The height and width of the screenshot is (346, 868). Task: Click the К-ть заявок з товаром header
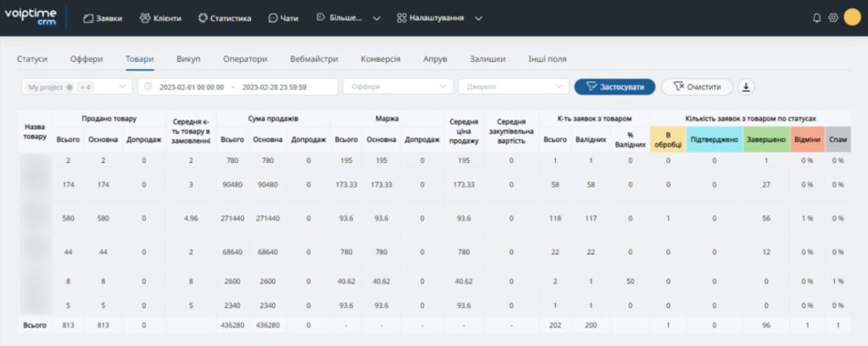(594, 119)
